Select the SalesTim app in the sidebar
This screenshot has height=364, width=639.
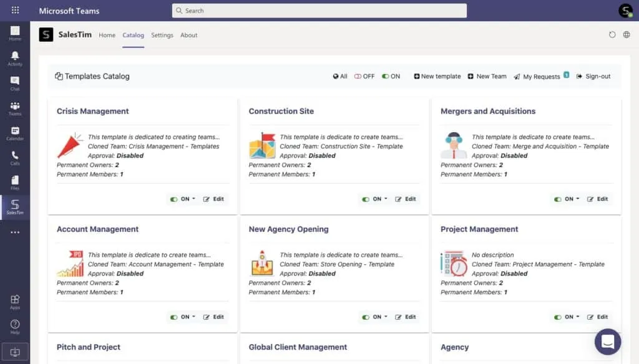pos(14,206)
